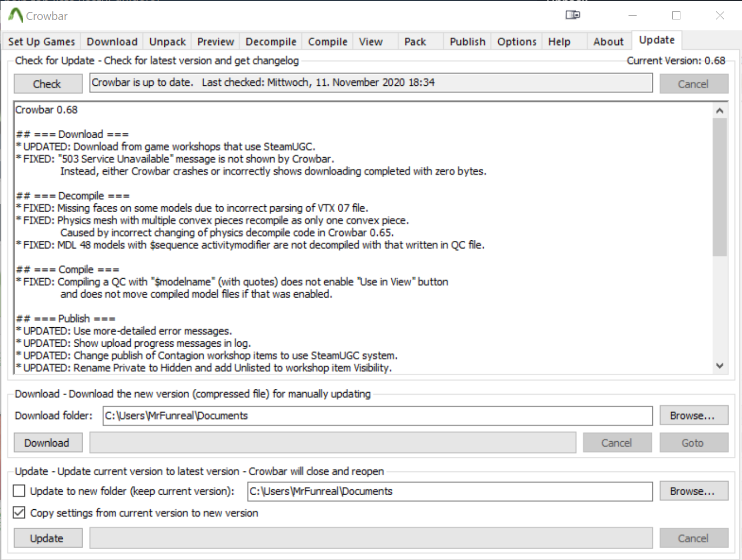Select the Update tab
The height and width of the screenshot is (560, 742).
(x=657, y=40)
